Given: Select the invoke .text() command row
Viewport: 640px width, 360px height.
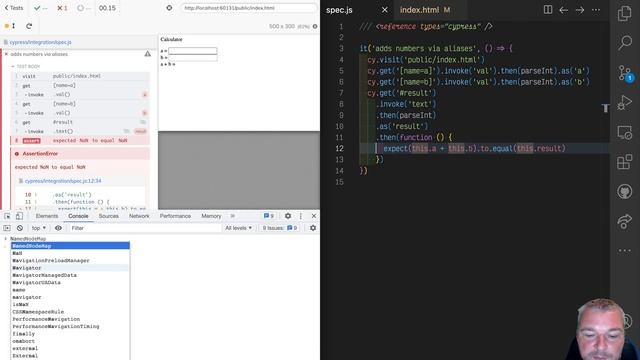Looking at the screenshot, I should coord(80,131).
